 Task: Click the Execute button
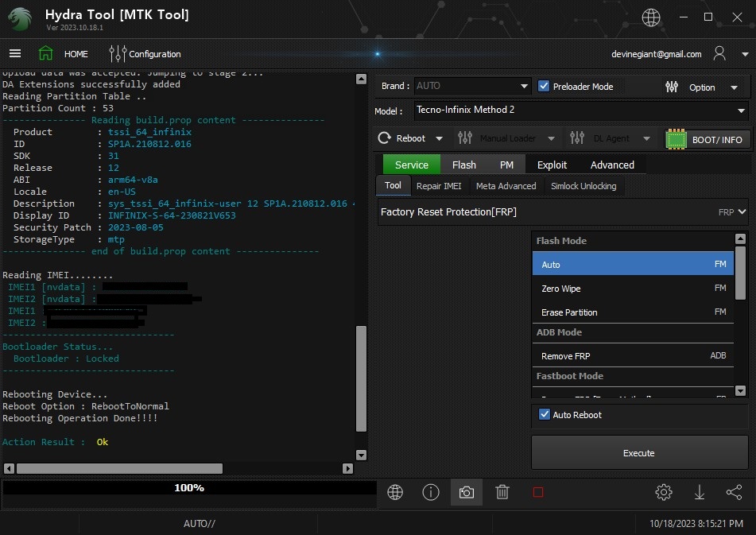pos(639,452)
